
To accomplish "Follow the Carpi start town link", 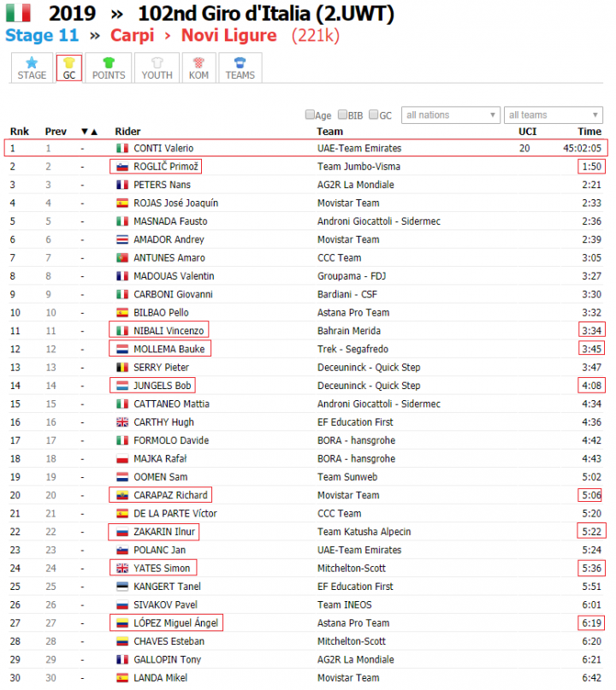I will tap(132, 35).
